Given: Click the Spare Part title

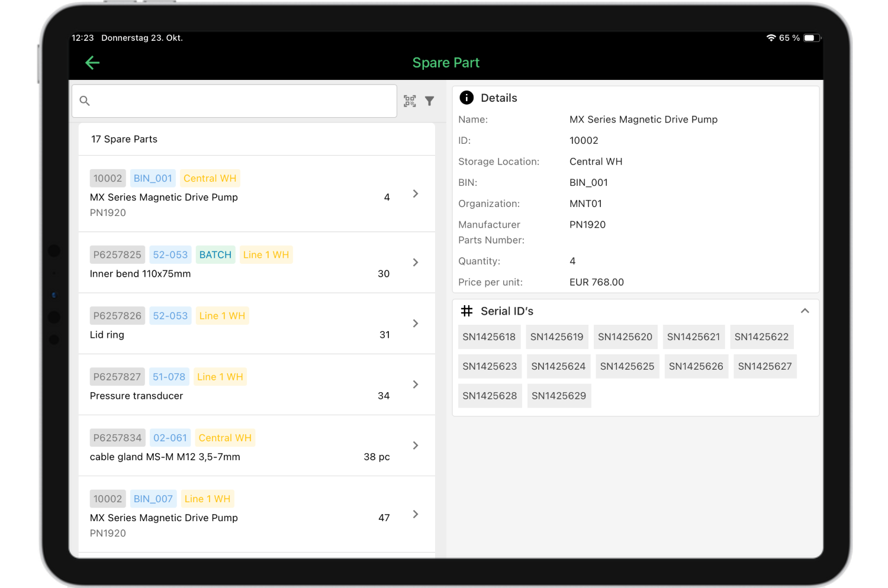Looking at the screenshot, I should (446, 62).
